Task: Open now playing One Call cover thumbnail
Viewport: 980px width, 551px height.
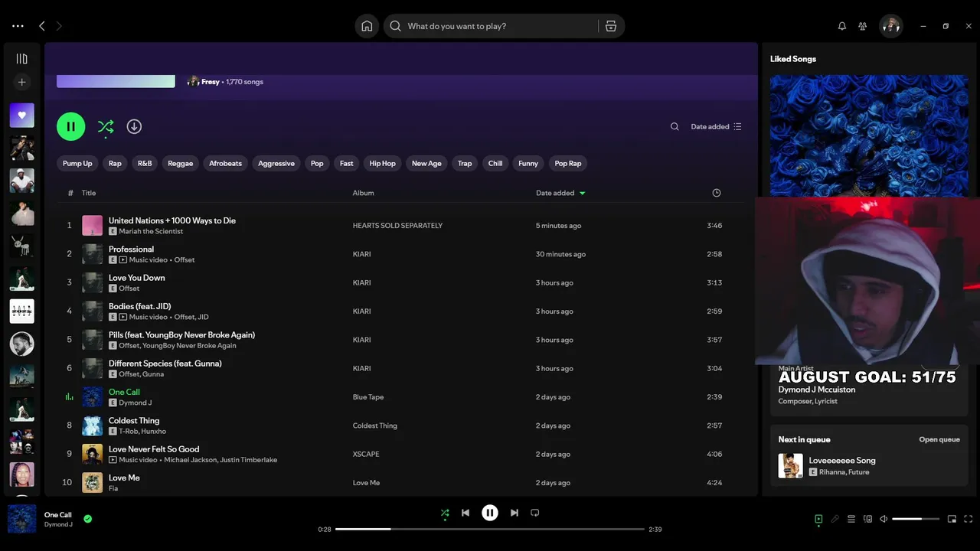Action: pos(22,519)
